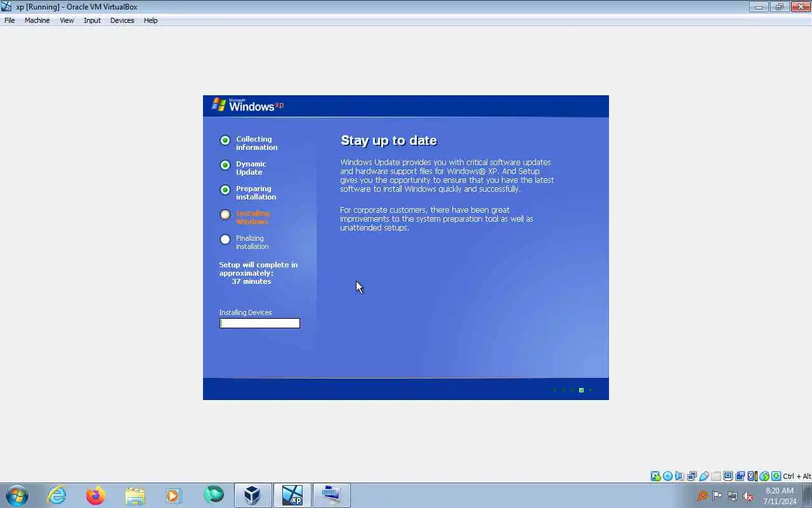812x508 pixels.
Task: Minimize the VirtualBox xp window
Action: pyautogui.click(x=759, y=7)
